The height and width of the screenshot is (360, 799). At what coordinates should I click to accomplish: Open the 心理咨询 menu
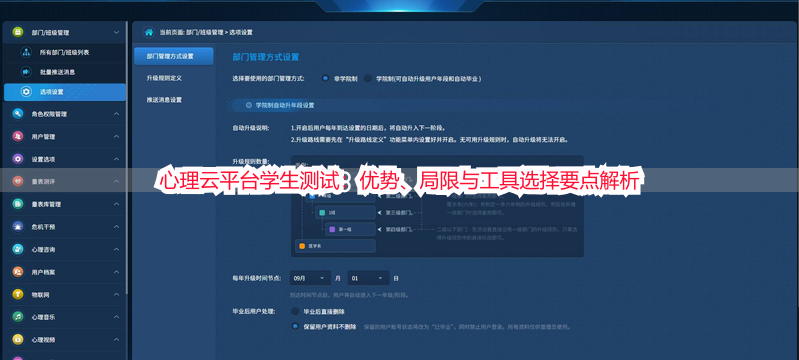65,249
